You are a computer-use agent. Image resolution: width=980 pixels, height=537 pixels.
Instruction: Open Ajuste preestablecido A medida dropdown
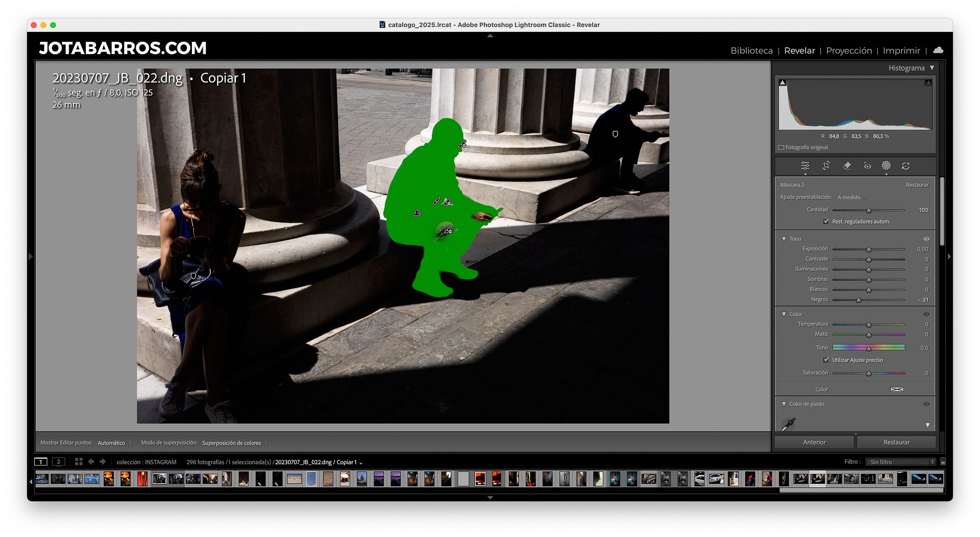click(x=851, y=197)
